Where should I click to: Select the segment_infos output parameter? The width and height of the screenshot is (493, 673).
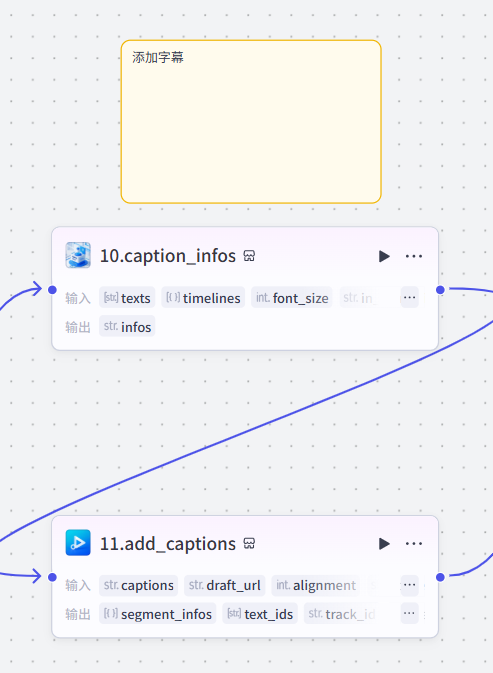click(157, 614)
